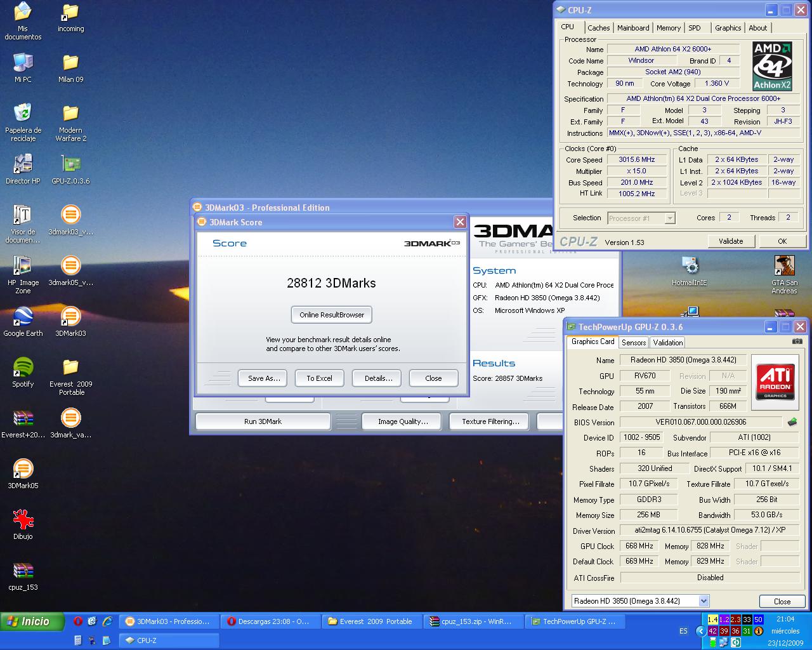The height and width of the screenshot is (650, 812).
Task: Switch to 3DMark03 Professional taskbar button
Action: [x=169, y=621]
